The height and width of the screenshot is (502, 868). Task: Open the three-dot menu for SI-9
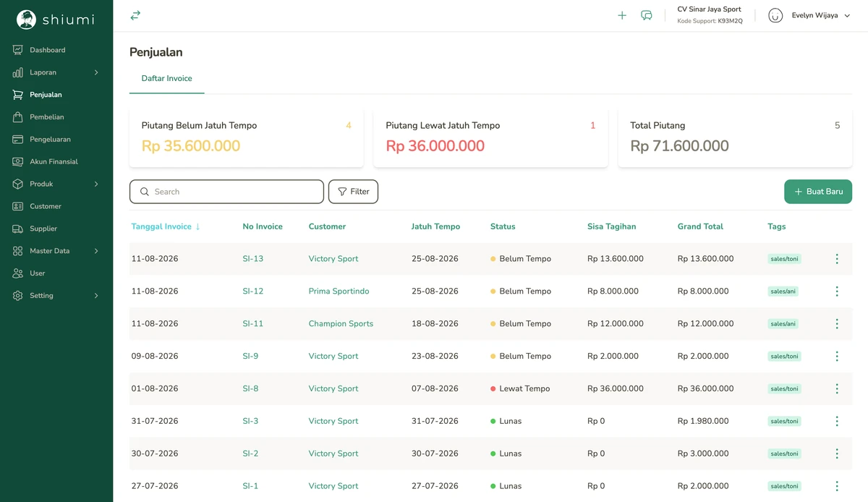(837, 357)
